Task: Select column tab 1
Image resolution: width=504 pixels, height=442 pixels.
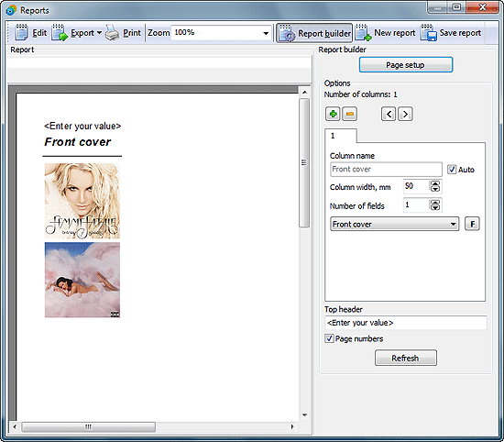Action: coord(340,136)
